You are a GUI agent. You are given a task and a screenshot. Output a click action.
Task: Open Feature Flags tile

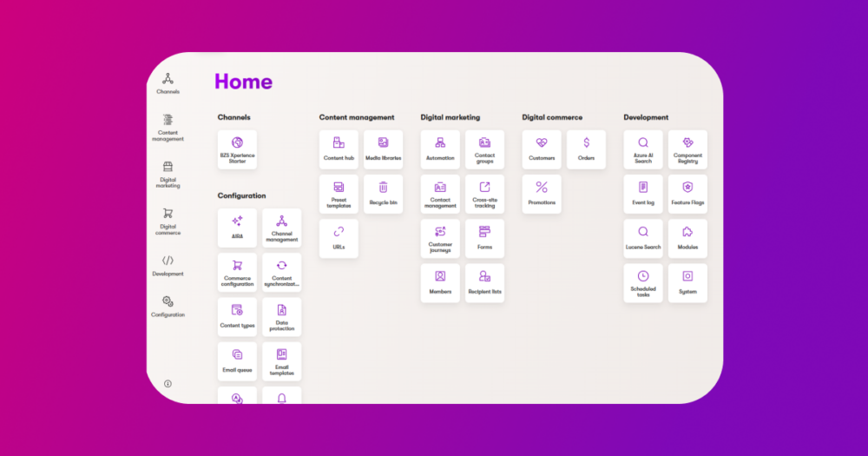coord(687,194)
